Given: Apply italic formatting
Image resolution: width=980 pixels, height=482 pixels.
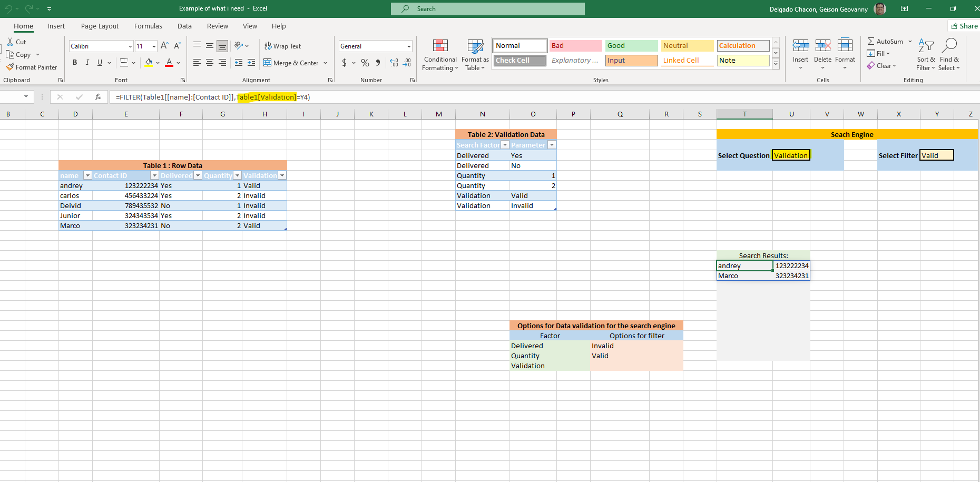Looking at the screenshot, I should click(87, 63).
